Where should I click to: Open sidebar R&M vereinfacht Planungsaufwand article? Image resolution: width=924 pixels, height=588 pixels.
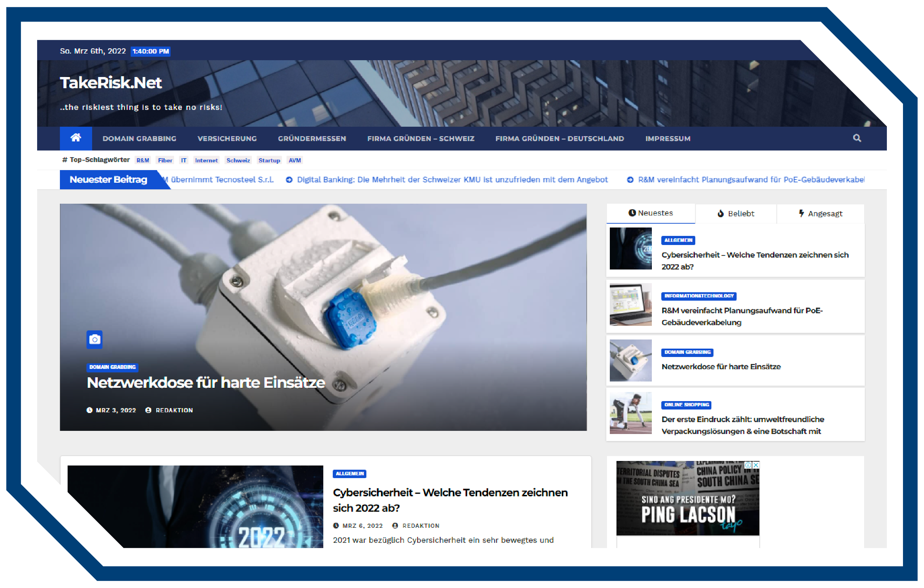pyautogui.click(x=742, y=316)
